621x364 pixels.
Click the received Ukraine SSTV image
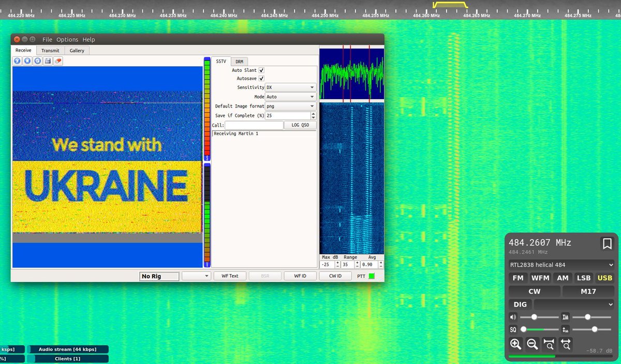(107, 167)
